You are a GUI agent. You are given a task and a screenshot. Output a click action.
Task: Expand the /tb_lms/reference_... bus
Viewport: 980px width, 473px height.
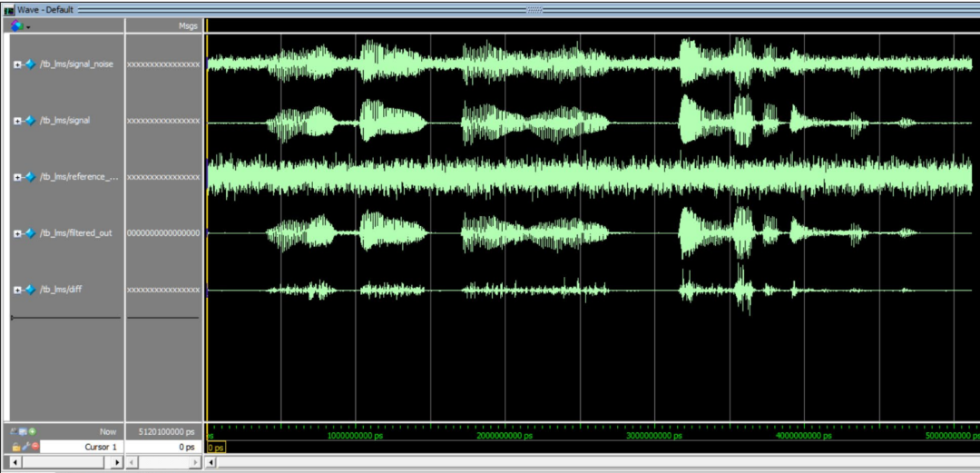point(17,177)
